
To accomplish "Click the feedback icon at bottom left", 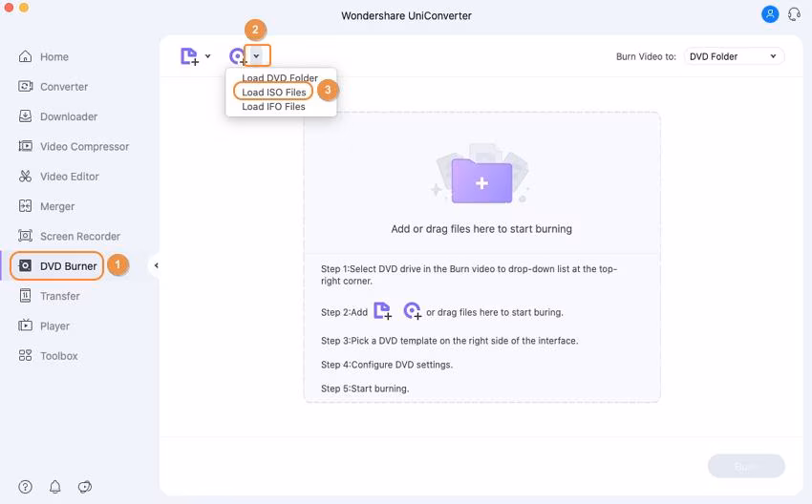I will click(85, 487).
